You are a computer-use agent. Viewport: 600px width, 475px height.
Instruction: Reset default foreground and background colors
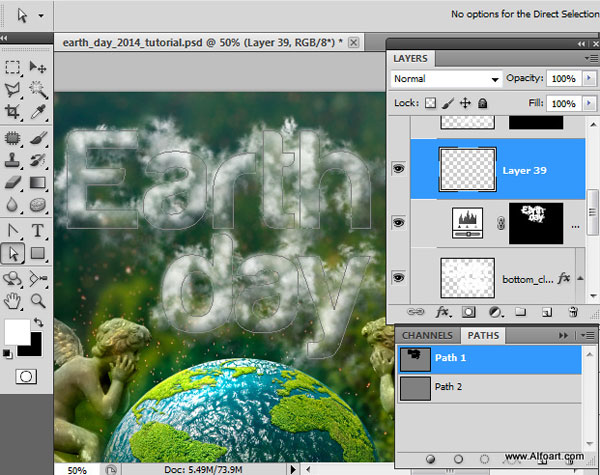click(7, 354)
